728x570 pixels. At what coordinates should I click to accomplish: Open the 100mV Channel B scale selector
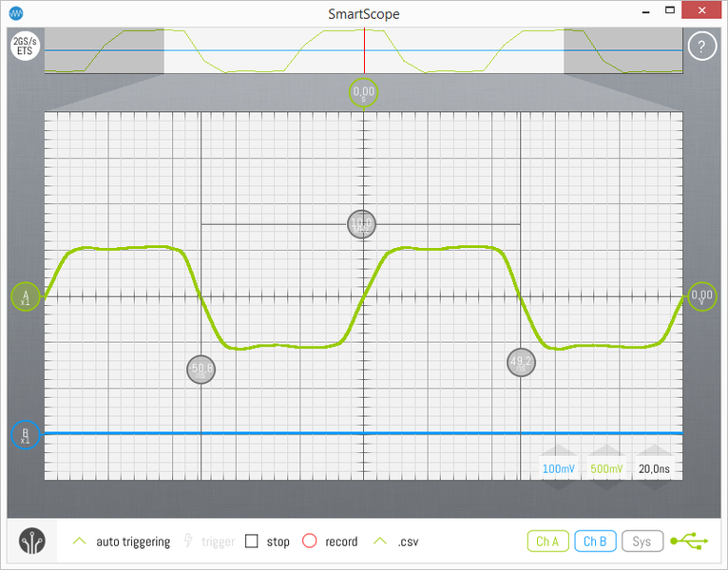tap(558, 468)
